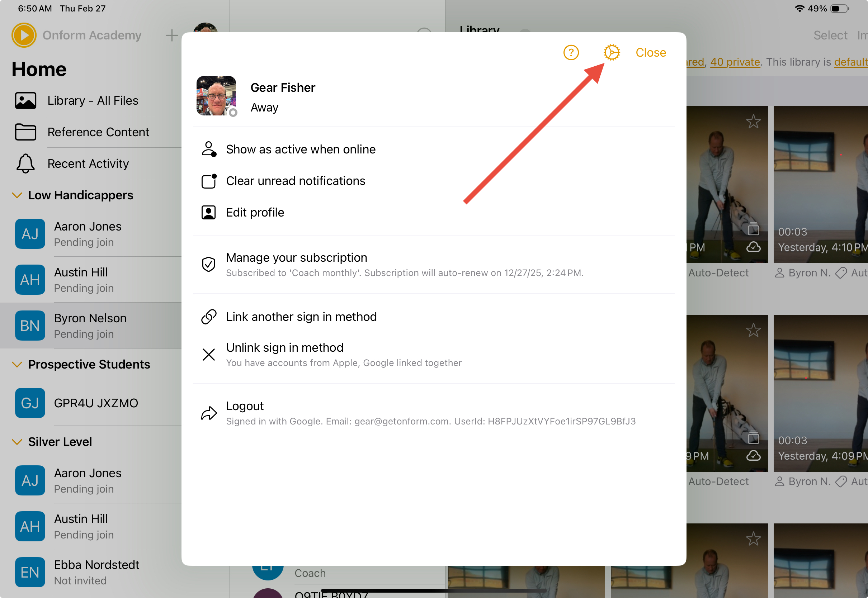Screen dimensions: 868x598
Task: Tap the plus add icon
Action: pos(172,35)
